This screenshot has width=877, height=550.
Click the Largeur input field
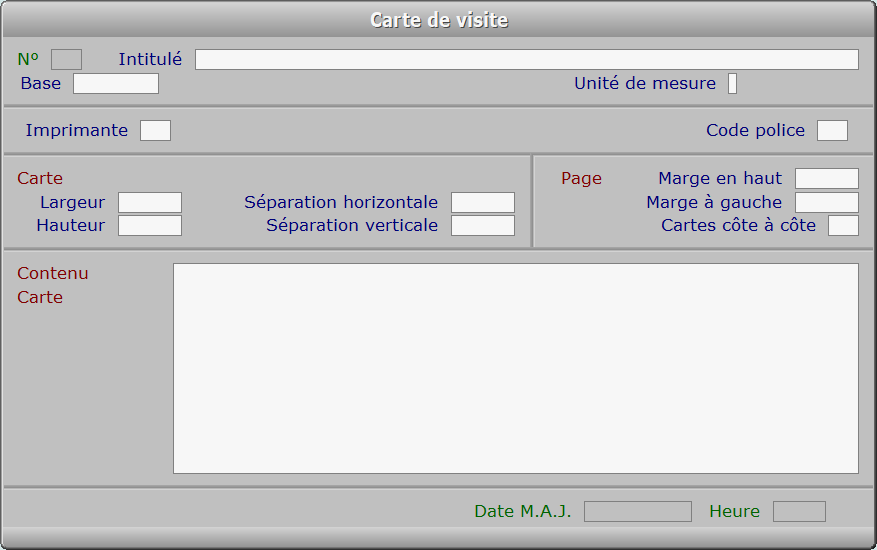(x=150, y=203)
